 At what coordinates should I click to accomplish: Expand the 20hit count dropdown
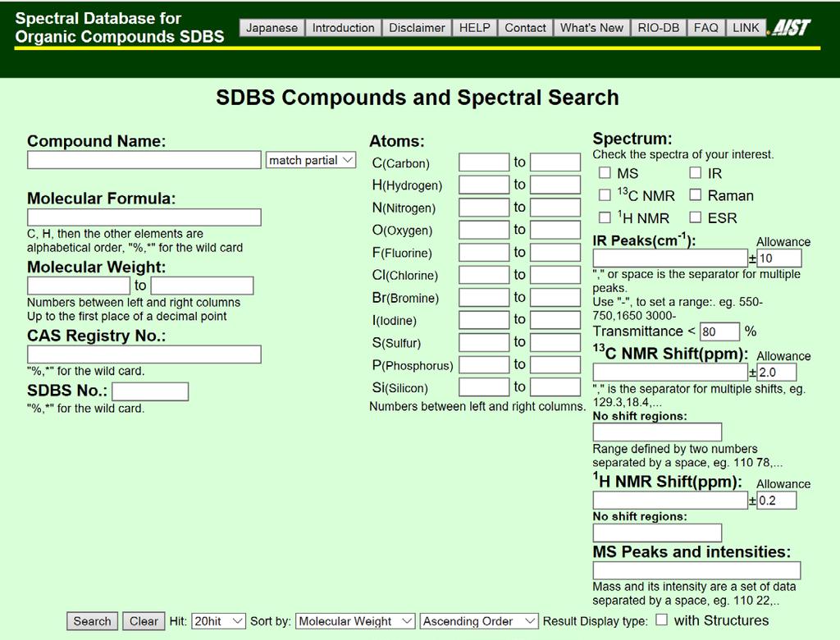218,620
